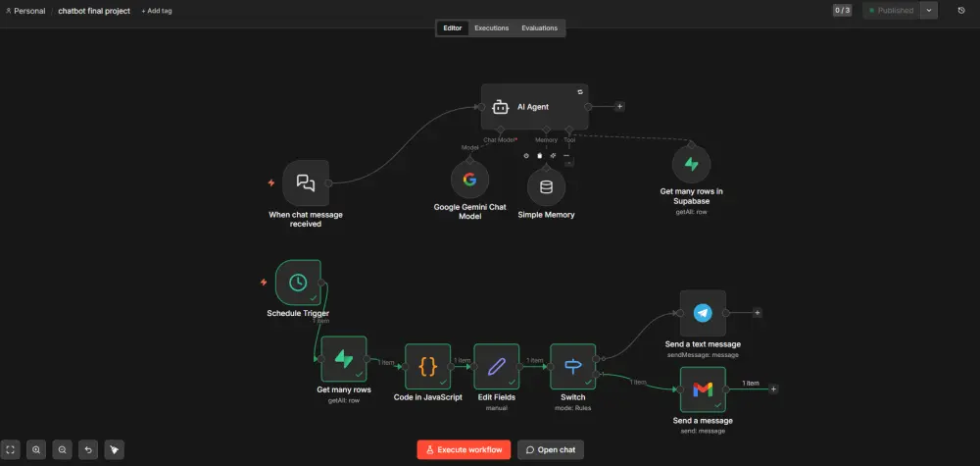Add node after the Telegram message node
Screen dimensions: 980x466
click(x=757, y=313)
